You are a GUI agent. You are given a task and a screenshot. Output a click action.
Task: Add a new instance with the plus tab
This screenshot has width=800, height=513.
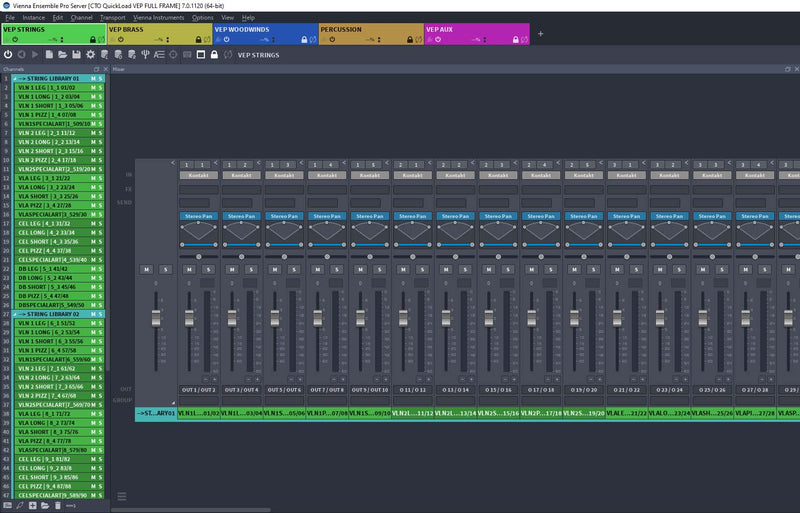(541, 34)
